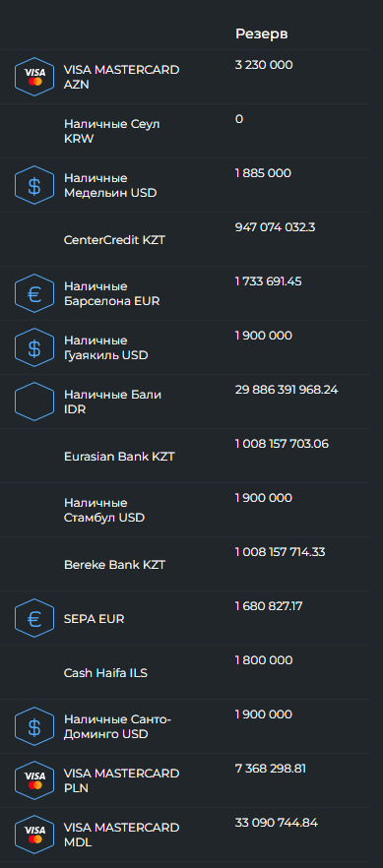Click the reserve amount 29 886 391 968.24
This screenshot has width=383, height=868.
287,390
